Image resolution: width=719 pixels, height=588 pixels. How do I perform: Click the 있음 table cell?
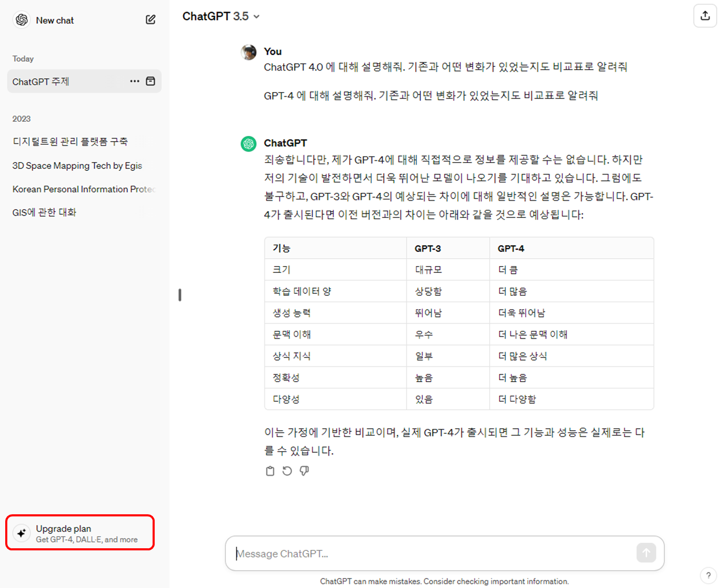[x=448, y=399]
